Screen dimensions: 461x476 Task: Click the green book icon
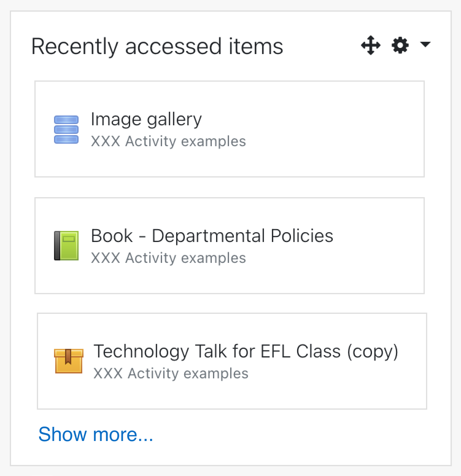coord(66,246)
